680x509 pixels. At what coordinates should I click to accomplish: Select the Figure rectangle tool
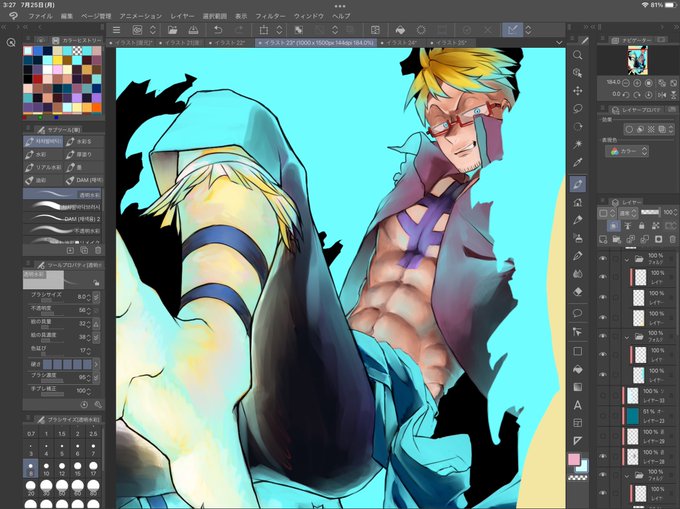click(x=577, y=351)
